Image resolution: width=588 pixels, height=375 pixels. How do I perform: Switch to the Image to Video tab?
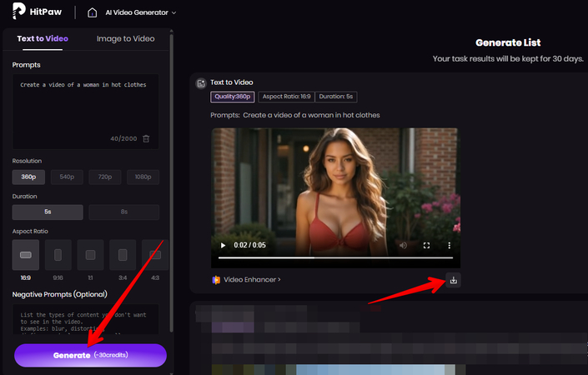(x=125, y=38)
